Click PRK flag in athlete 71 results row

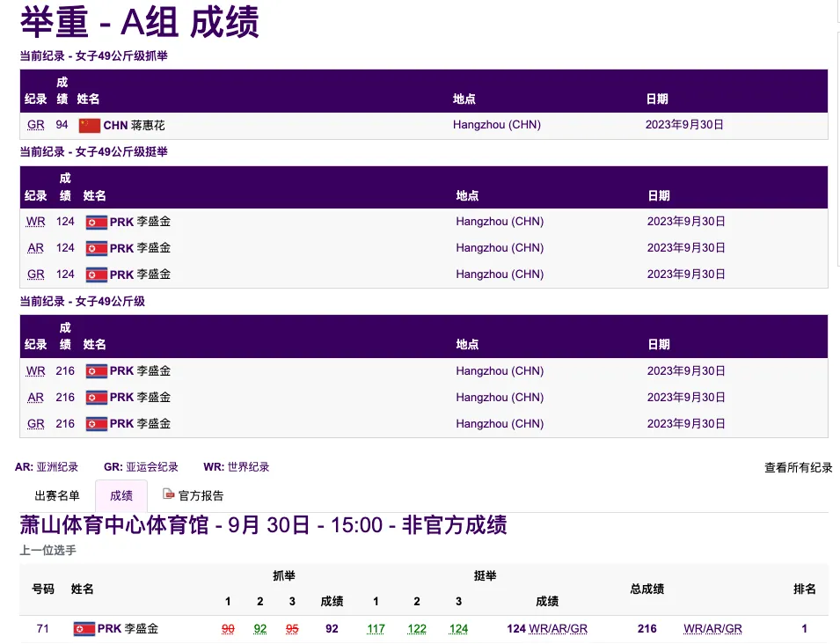pyautogui.click(x=84, y=629)
